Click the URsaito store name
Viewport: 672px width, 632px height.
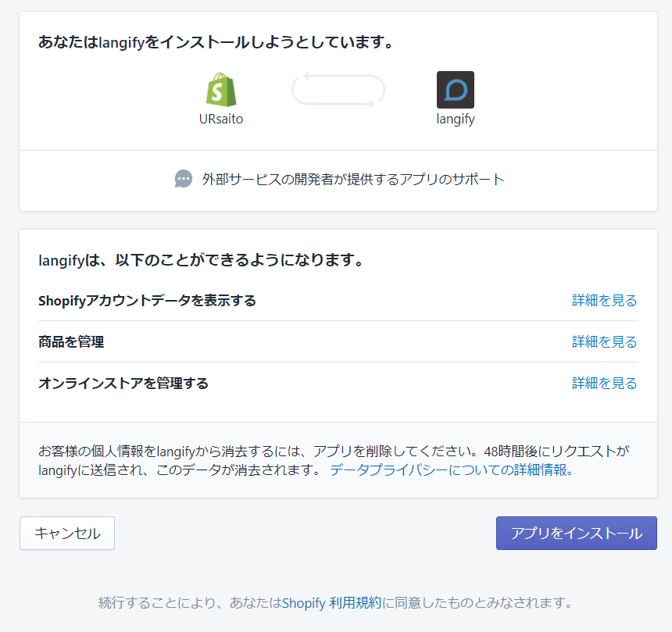coord(221,119)
